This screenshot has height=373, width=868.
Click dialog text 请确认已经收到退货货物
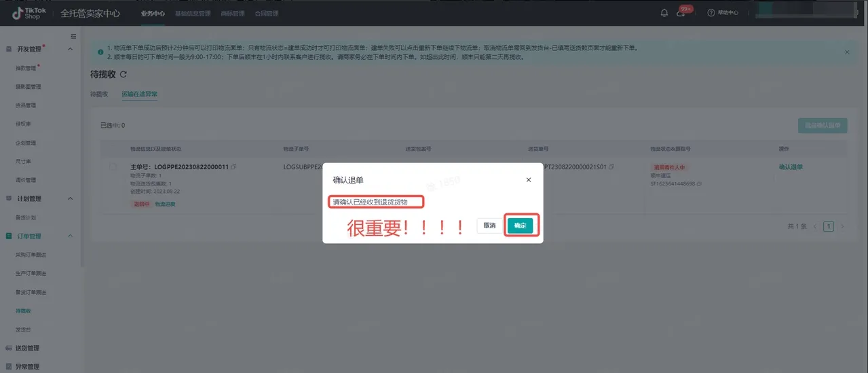(370, 202)
